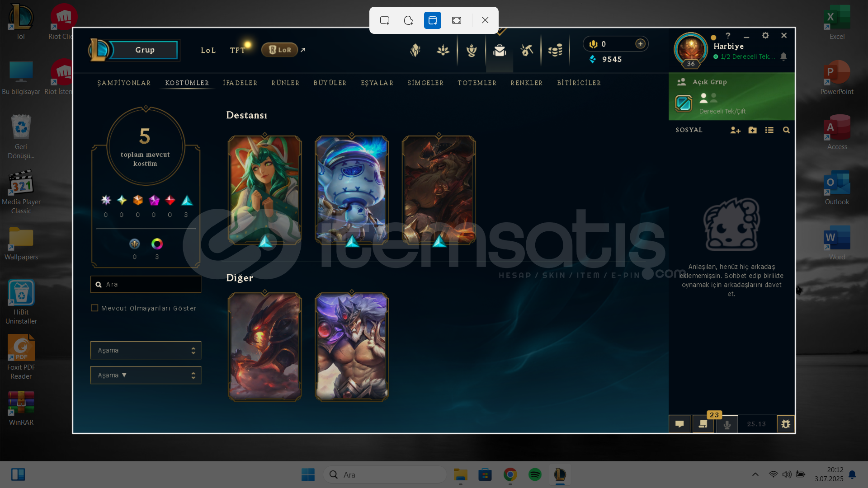Viewport: 868px width, 488px height.
Task: Switch to TOTEMLER tab
Action: point(477,83)
